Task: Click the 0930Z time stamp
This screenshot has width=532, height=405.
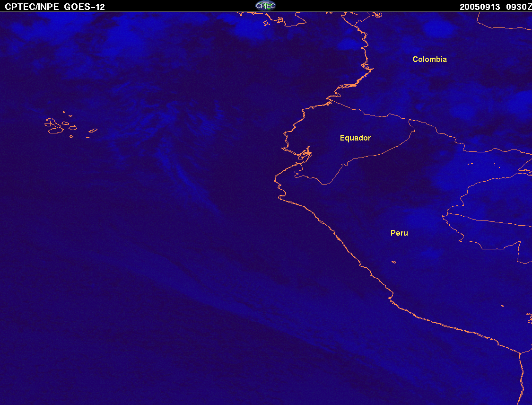Action: (x=518, y=7)
